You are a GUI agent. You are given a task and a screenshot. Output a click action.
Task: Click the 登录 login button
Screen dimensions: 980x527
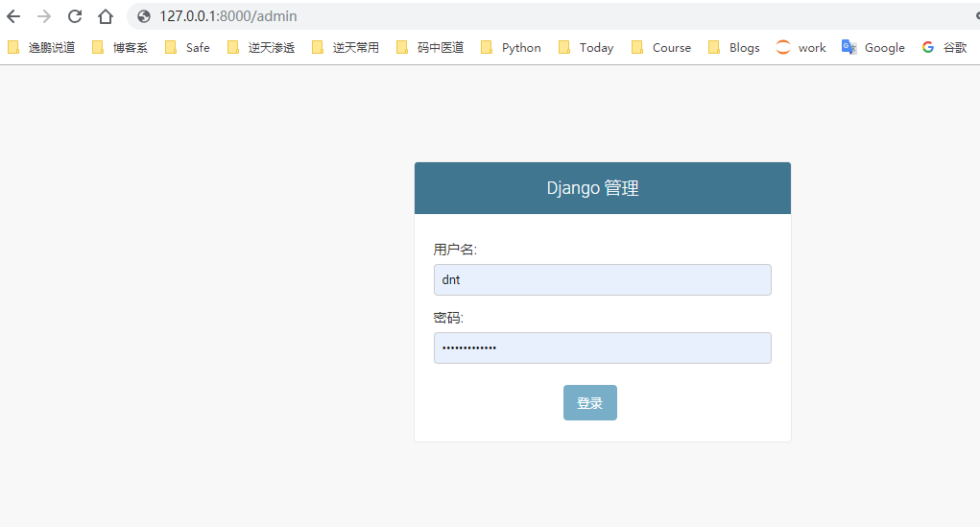(x=590, y=402)
